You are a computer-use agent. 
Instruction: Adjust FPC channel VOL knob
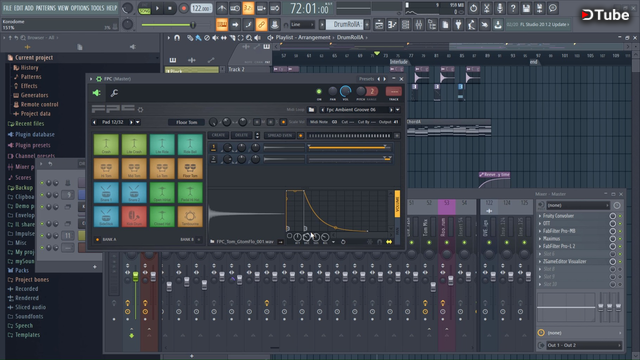tap(345, 91)
